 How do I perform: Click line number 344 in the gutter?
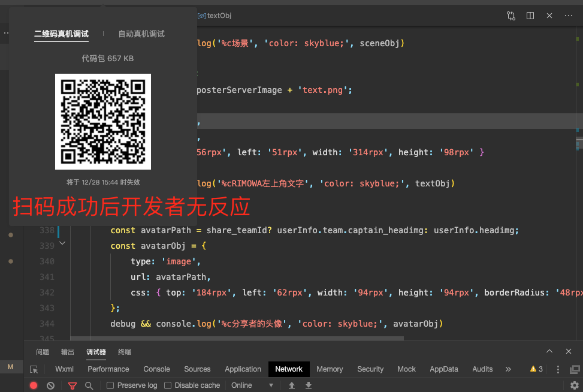click(x=47, y=324)
